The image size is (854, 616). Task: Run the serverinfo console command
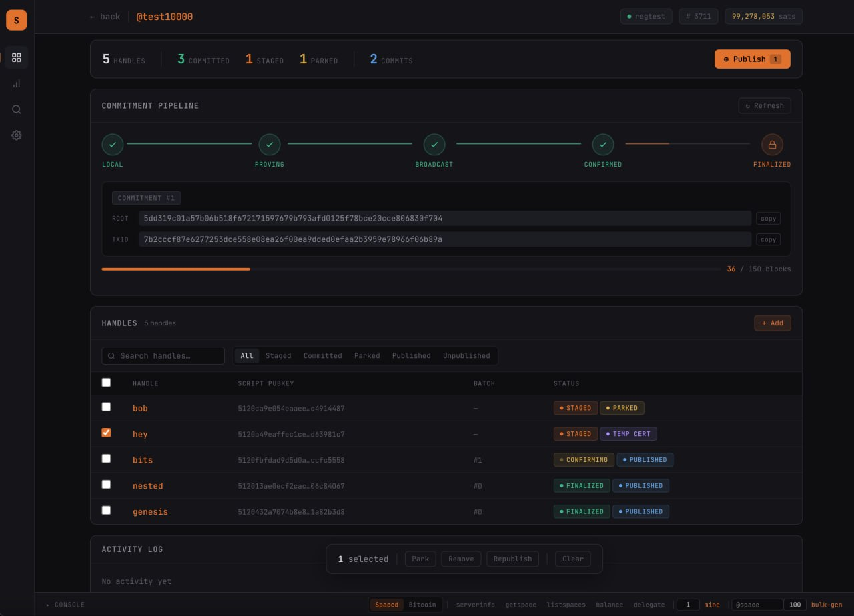pyautogui.click(x=476, y=605)
